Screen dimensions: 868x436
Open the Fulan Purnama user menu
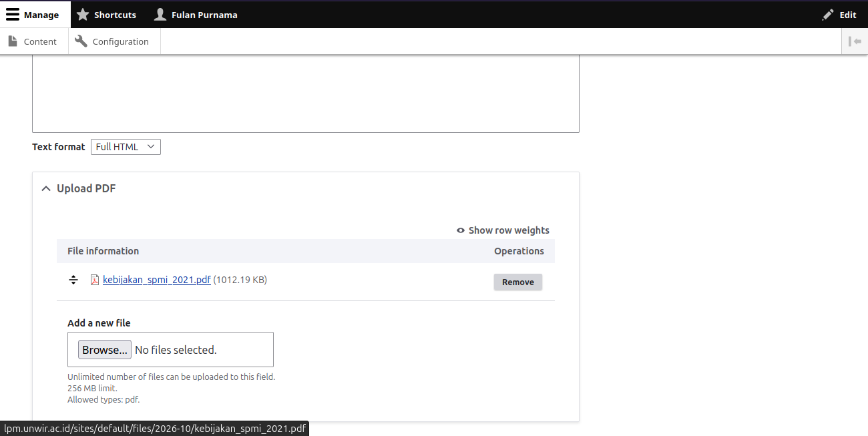(195, 15)
